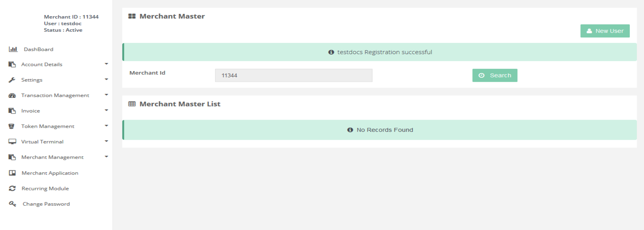Open the Virtual Terminal dropdown arrow
Viewport: 644px width, 230px height.
click(x=106, y=141)
